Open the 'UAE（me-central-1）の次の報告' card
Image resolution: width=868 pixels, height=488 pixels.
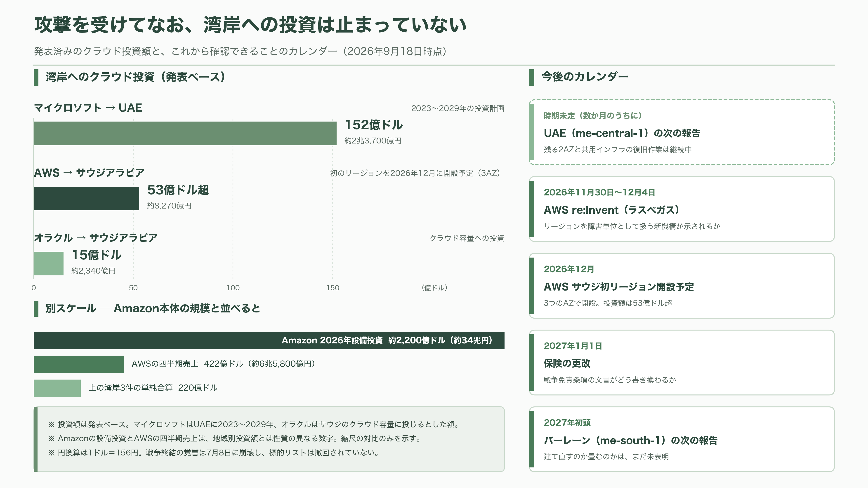682,132
